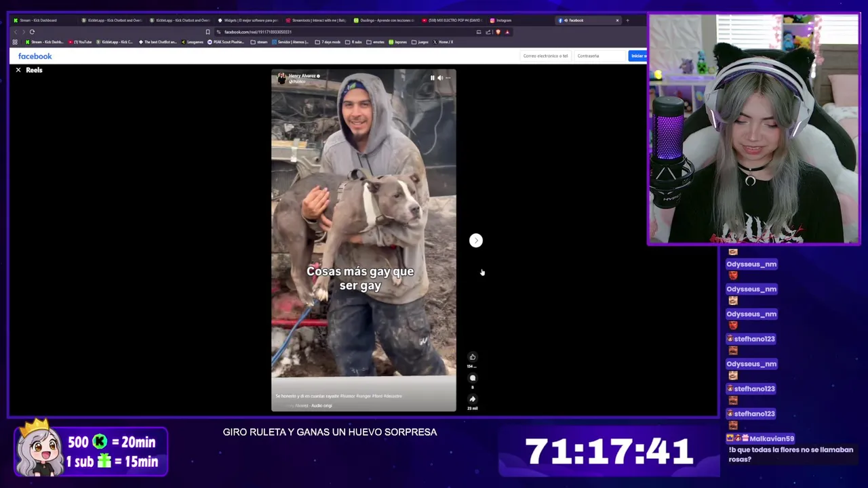Viewport: 868px width, 488px height.
Task: Switch to the first Kicklet.app tab
Action: (113, 20)
